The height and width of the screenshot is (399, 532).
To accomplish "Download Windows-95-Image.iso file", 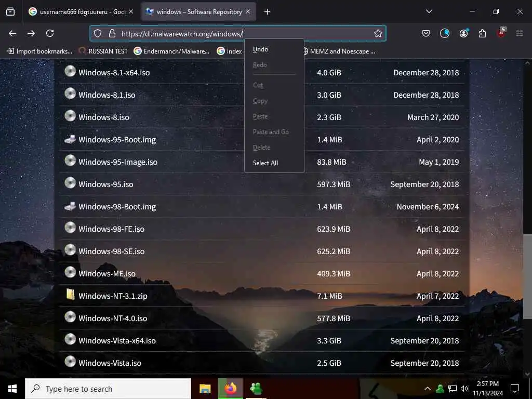I will pyautogui.click(x=118, y=162).
